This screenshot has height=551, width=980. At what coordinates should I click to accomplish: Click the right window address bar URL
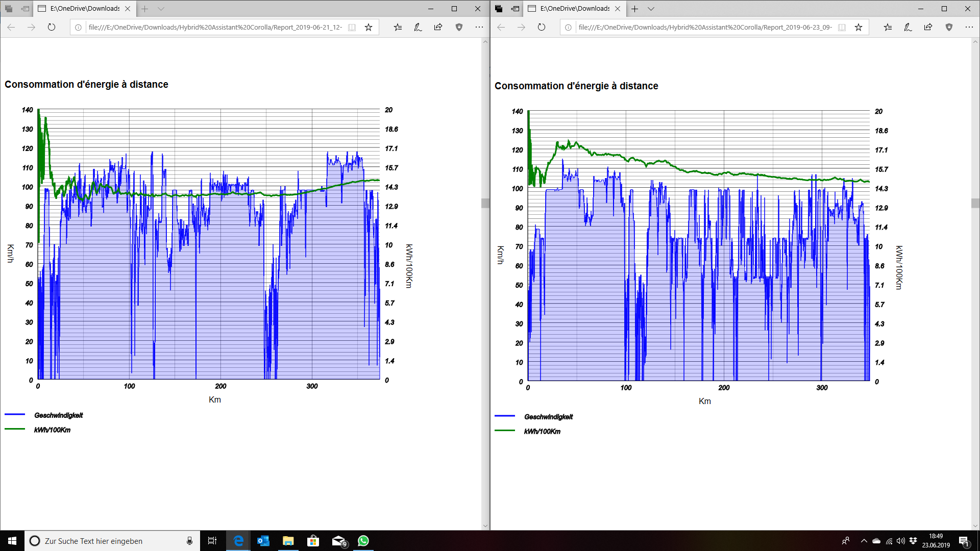[705, 28]
